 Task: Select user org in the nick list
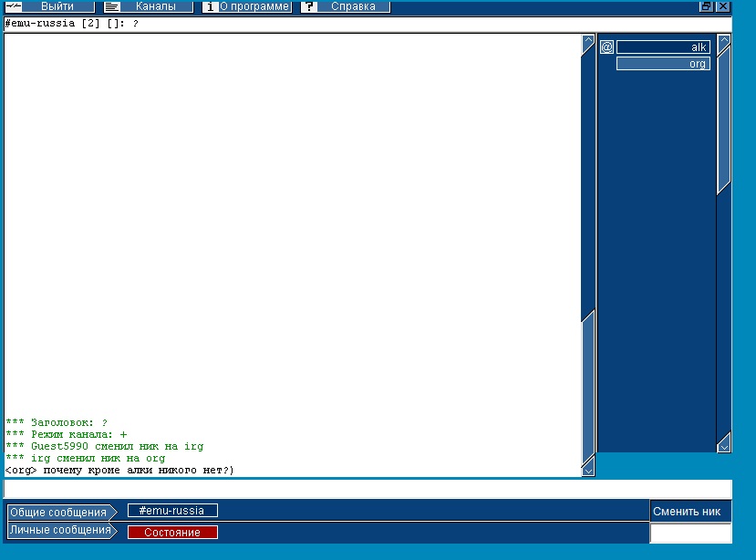pyautogui.click(x=663, y=64)
